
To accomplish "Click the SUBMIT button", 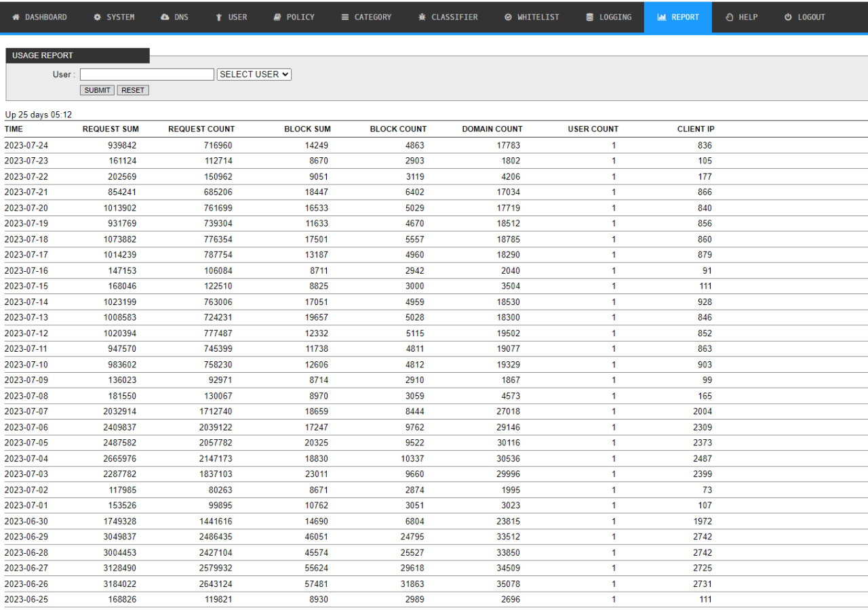I will (x=98, y=90).
